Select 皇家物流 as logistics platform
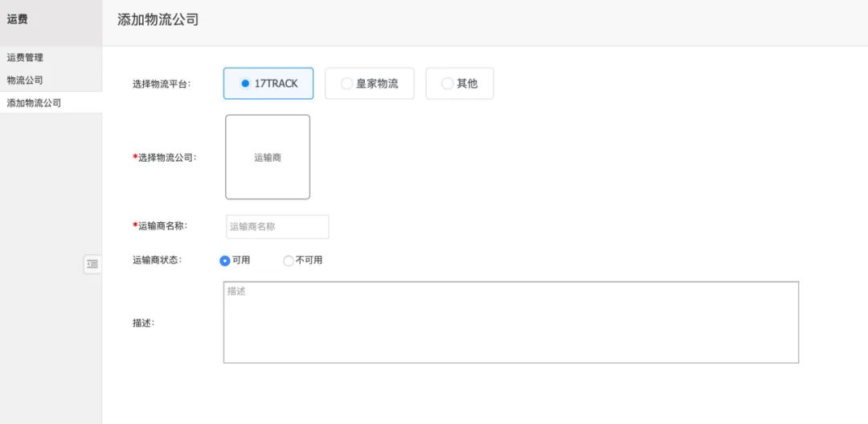Screen dimensions: 868x424 click(370, 84)
